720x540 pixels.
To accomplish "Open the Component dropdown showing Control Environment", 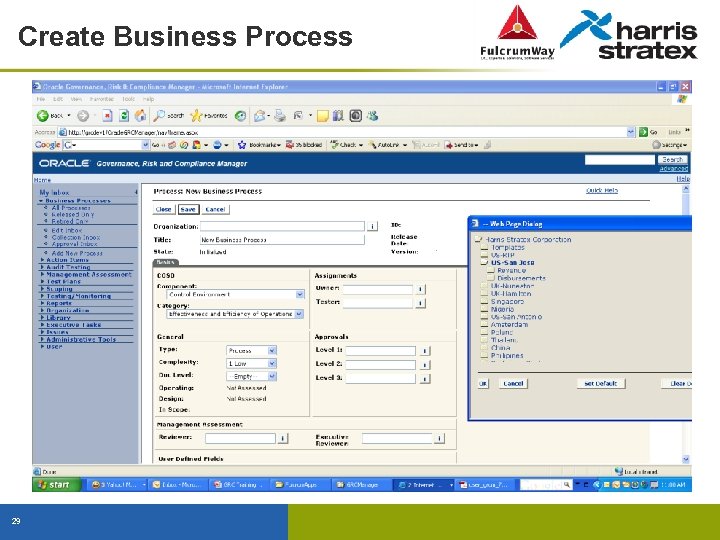I will coord(300,294).
